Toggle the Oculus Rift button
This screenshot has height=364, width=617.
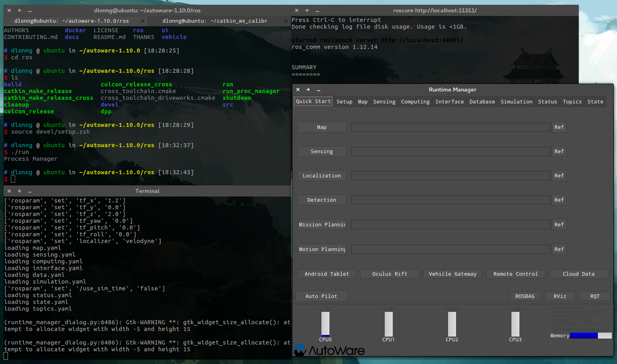[x=390, y=274]
